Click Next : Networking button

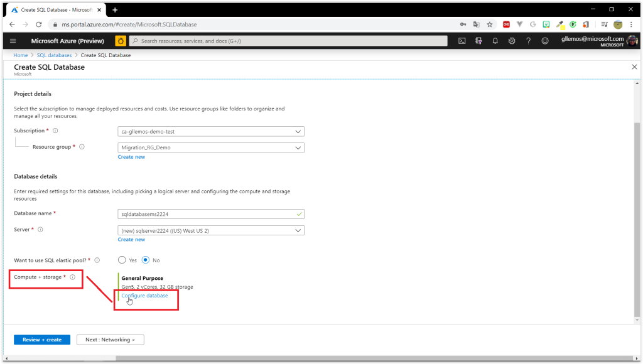tap(111, 340)
